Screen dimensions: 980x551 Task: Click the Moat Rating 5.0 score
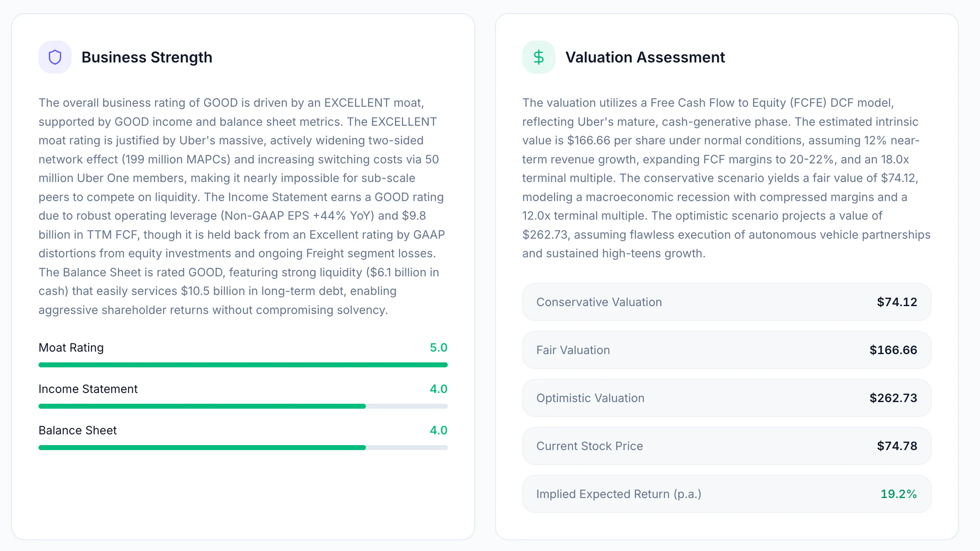pyautogui.click(x=438, y=347)
